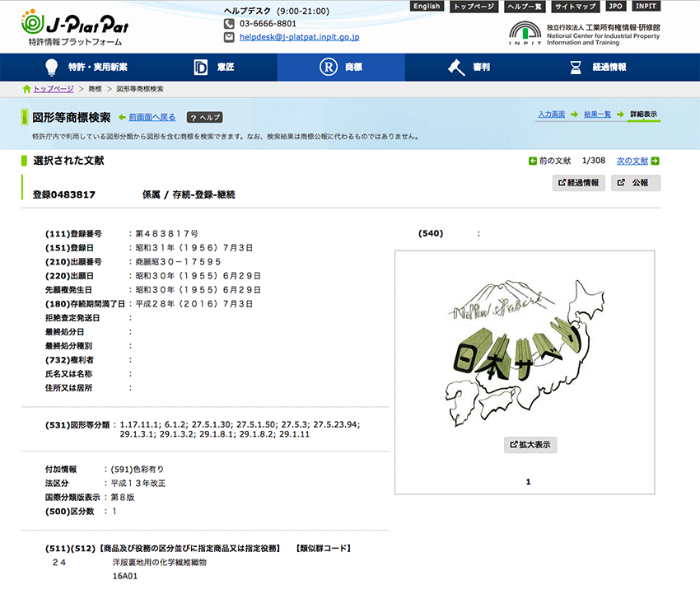Click the expiry date 平成２８年（２０１６）７月３日
The height and width of the screenshot is (599, 700).
194,304
